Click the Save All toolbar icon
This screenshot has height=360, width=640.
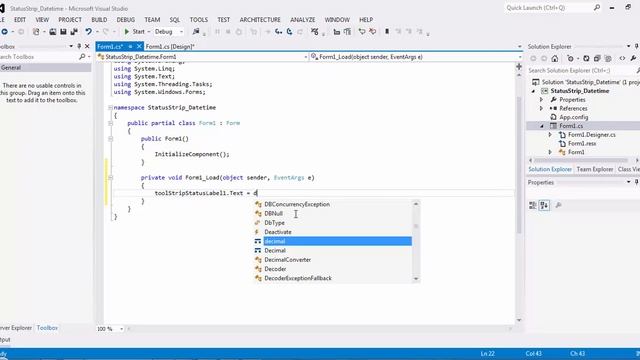click(x=74, y=31)
